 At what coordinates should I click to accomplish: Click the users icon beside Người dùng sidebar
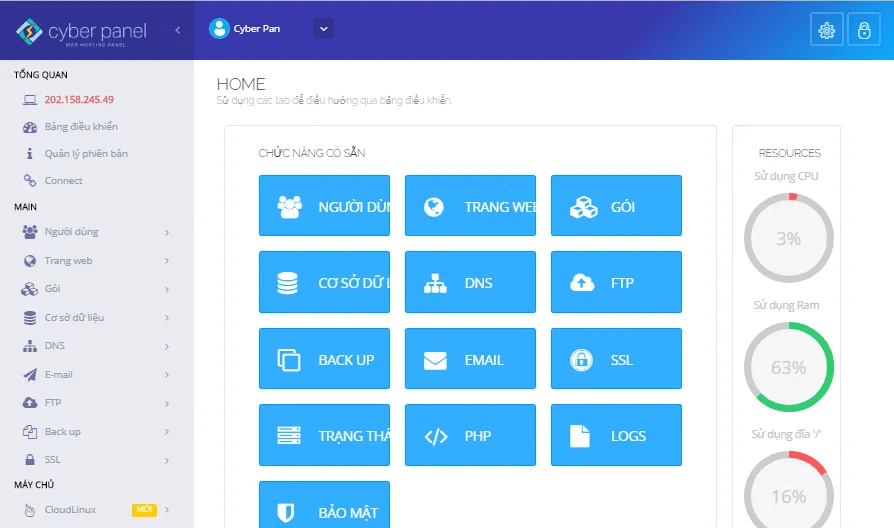(x=30, y=231)
